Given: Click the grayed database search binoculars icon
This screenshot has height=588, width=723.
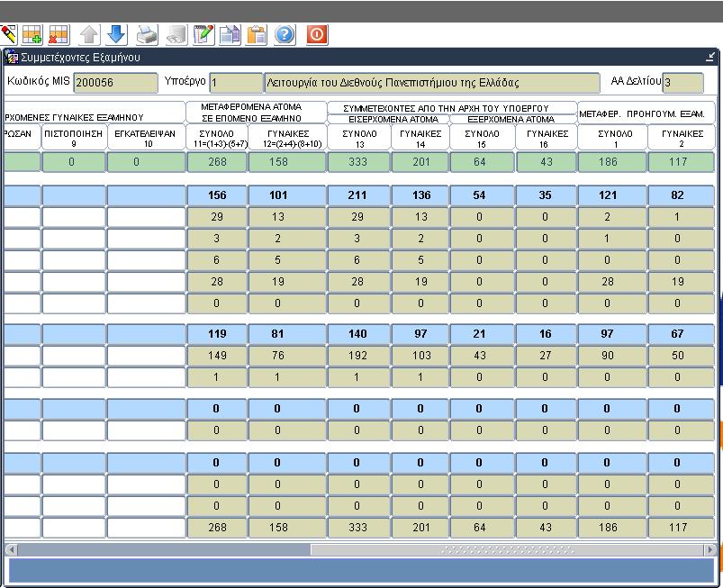Looking at the screenshot, I should pos(176,34).
